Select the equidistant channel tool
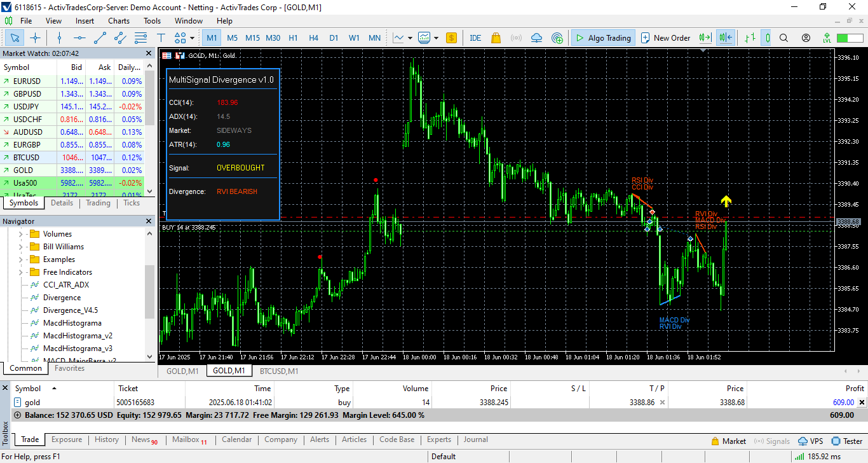868x463 pixels. [x=120, y=38]
